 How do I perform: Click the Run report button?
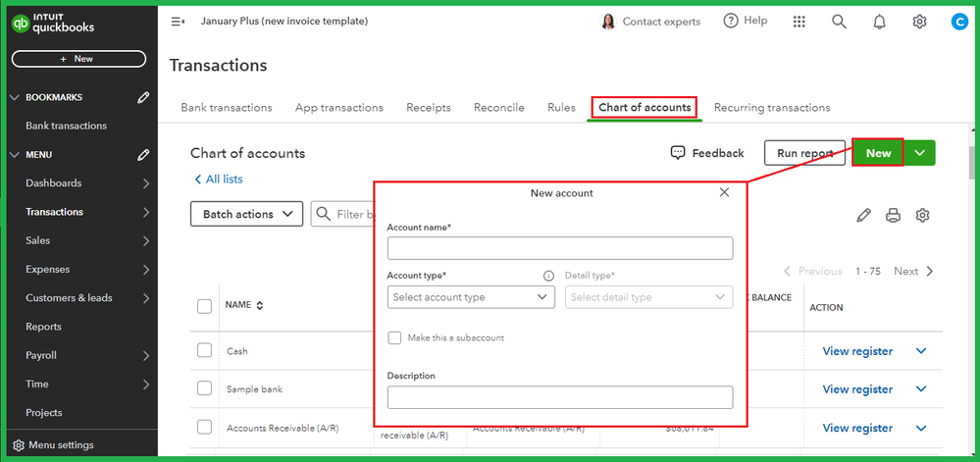pyautogui.click(x=804, y=153)
